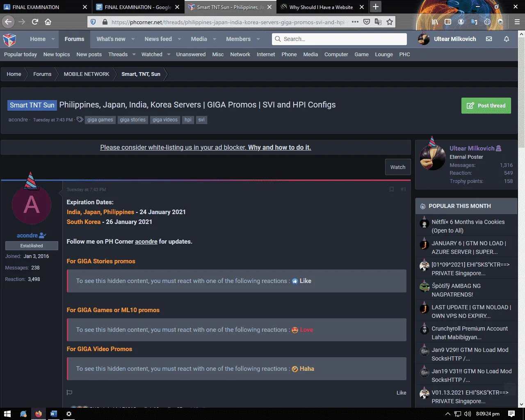Open the browser home page
525x420 pixels.
click(x=48, y=22)
